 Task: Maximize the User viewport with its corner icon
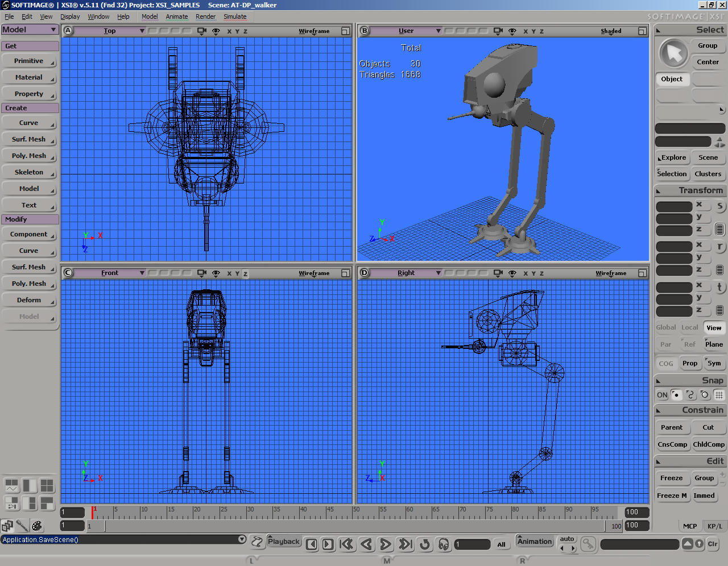(x=642, y=31)
